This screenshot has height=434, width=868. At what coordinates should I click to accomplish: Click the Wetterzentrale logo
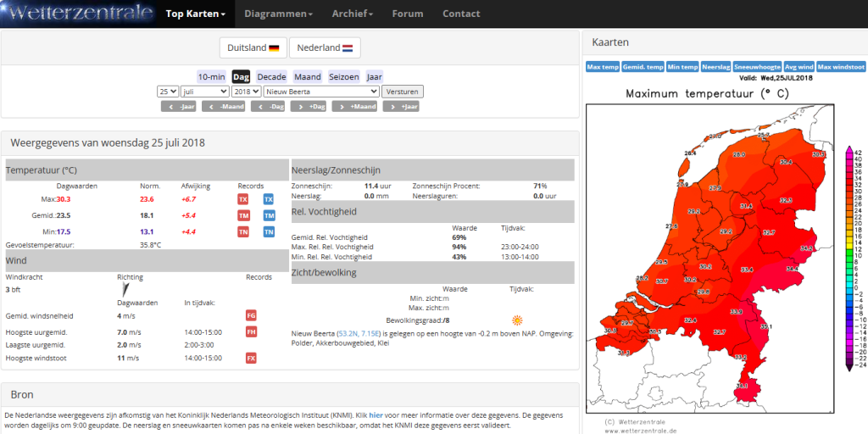(78, 14)
